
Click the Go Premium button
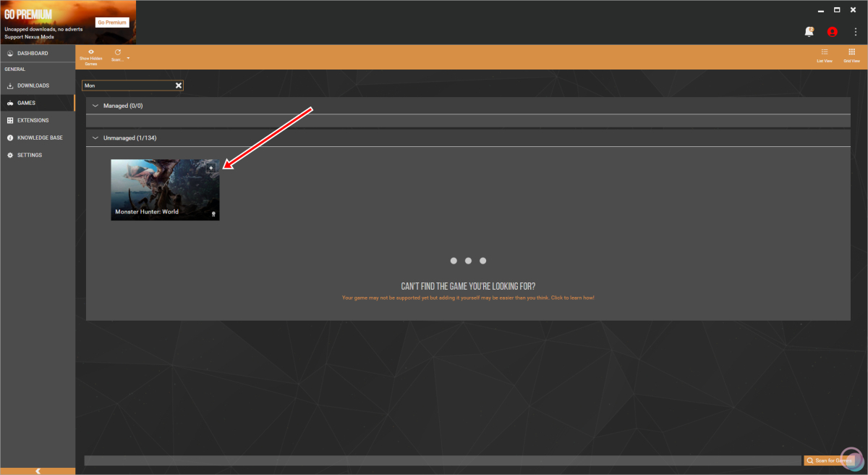tap(112, 22)
